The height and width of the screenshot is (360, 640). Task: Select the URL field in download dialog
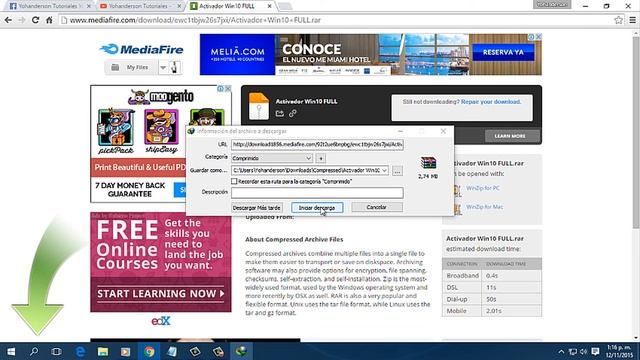point(317,144)
